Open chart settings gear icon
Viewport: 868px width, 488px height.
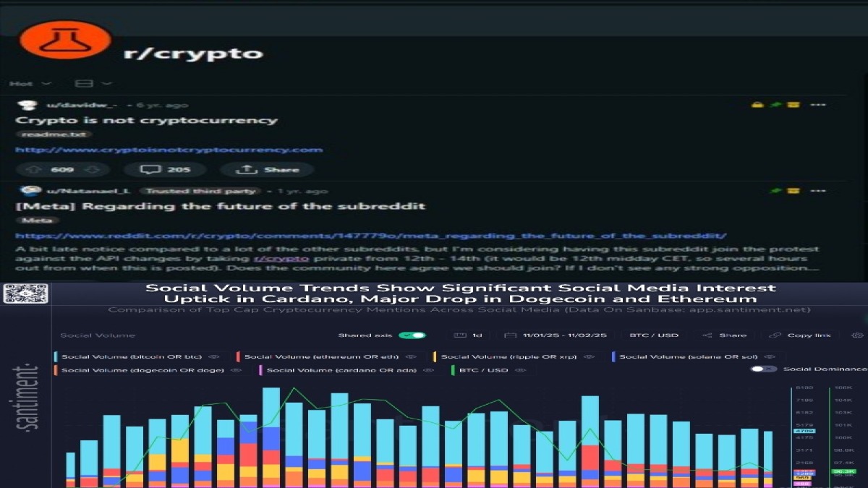tap(858, 335)
